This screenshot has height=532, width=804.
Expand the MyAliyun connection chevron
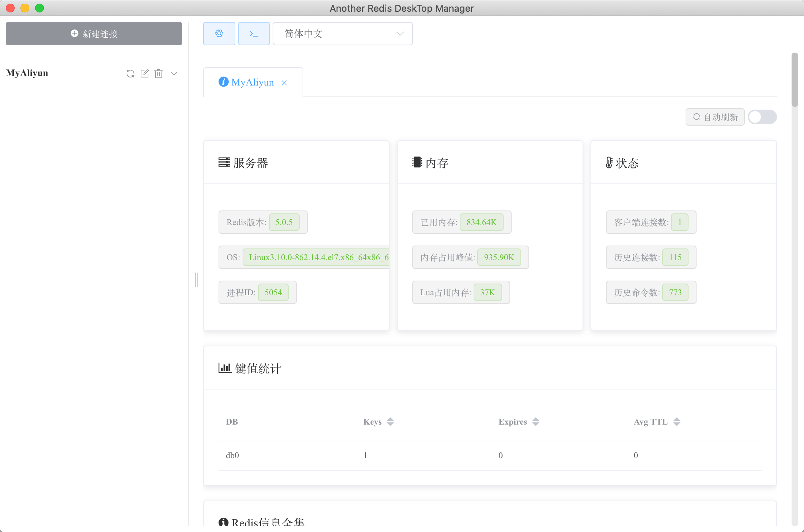[174, 73]
